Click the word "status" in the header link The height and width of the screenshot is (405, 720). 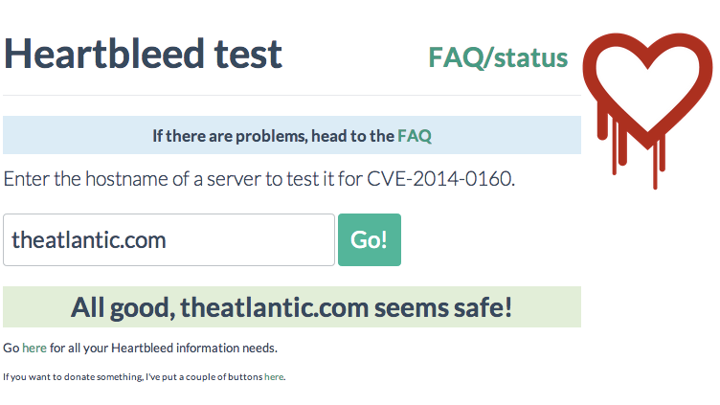tap(531, 58)
